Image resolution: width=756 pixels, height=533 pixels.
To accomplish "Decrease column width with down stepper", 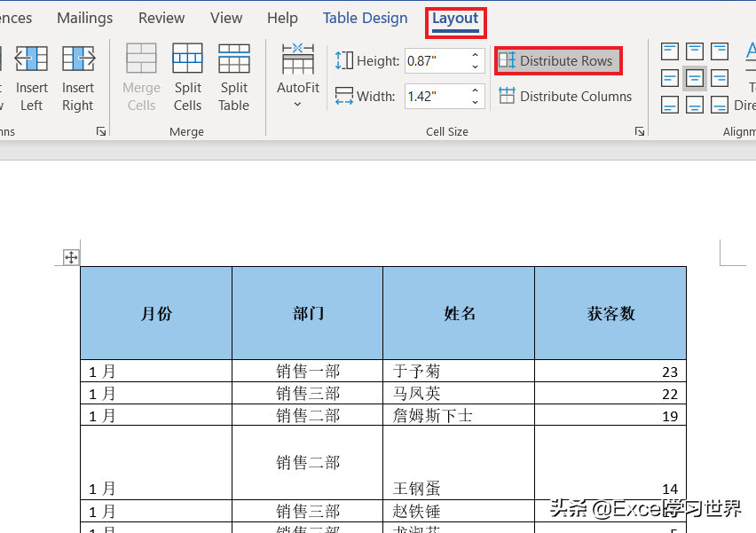I will click(476, 103).
